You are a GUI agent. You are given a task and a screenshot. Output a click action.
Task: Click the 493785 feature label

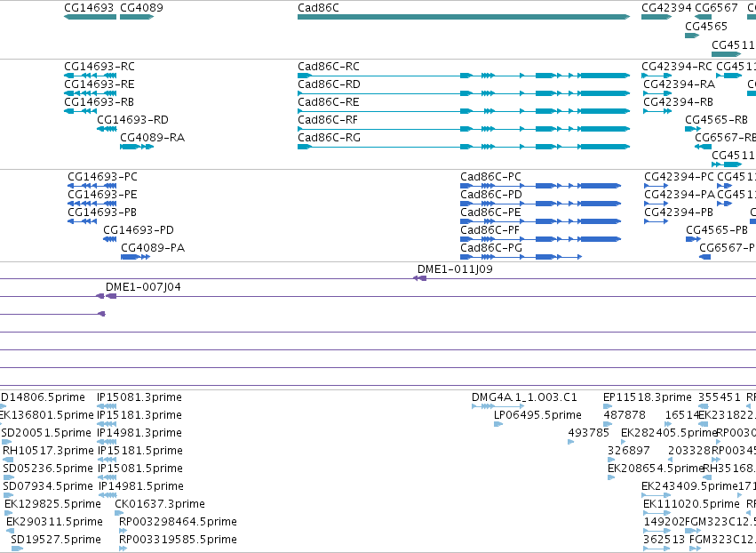(x=589, y=433)
